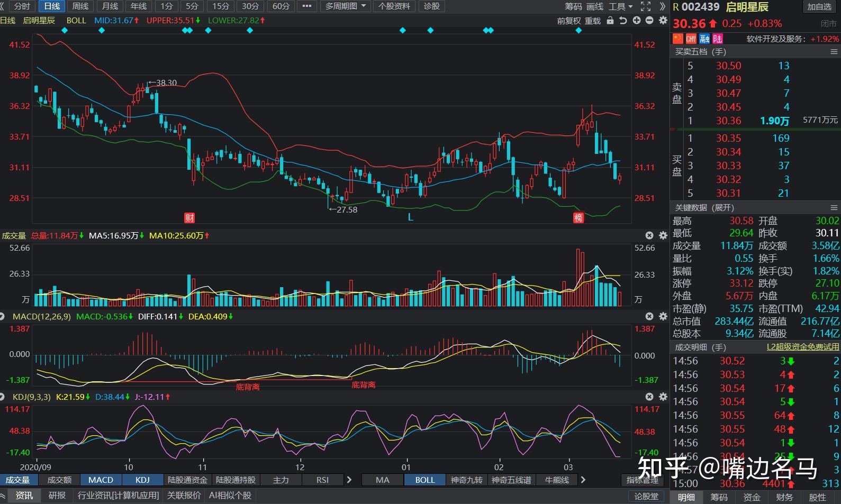
Task: Enable the 神奇九转 overlay
Action: (467, 480)
